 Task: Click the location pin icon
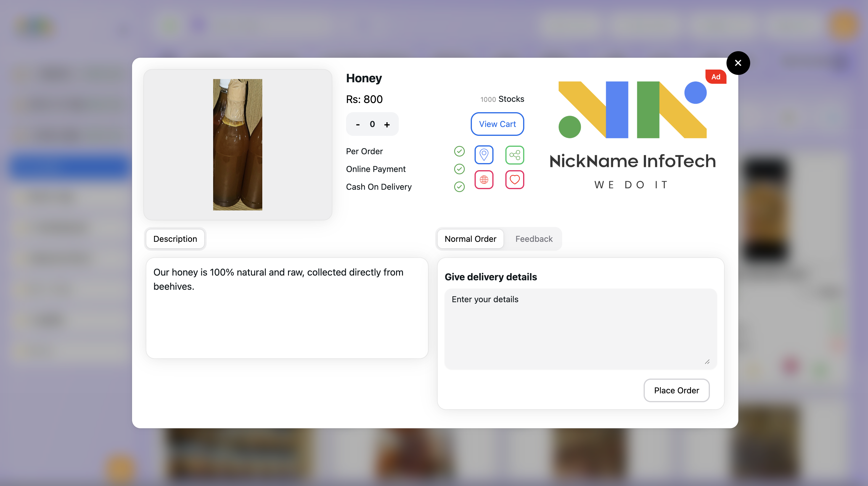pyautogui.click(x=484, y=155)
